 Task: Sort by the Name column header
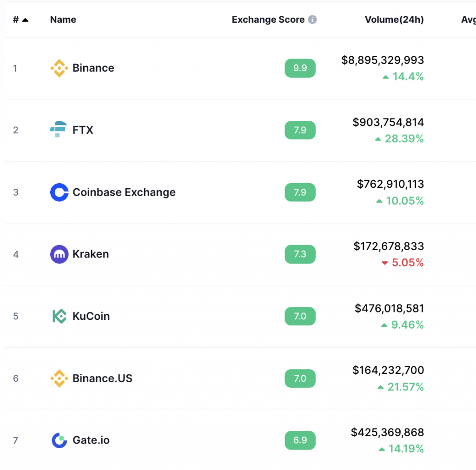(x=63, y=20)
